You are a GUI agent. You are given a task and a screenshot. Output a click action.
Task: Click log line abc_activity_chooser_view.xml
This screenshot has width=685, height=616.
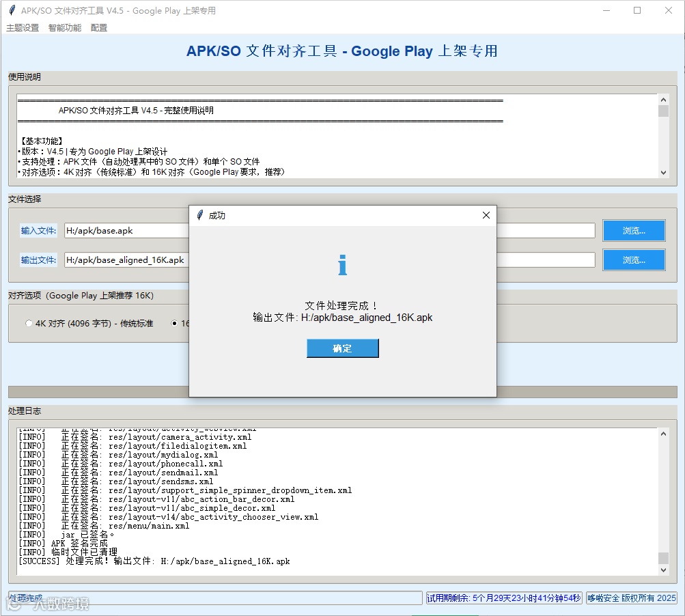(168, 517)
